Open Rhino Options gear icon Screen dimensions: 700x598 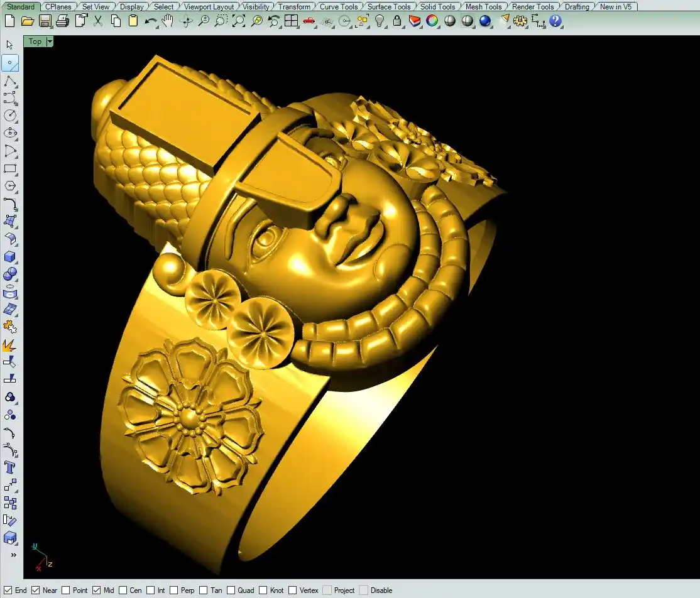tap(520, 21)
